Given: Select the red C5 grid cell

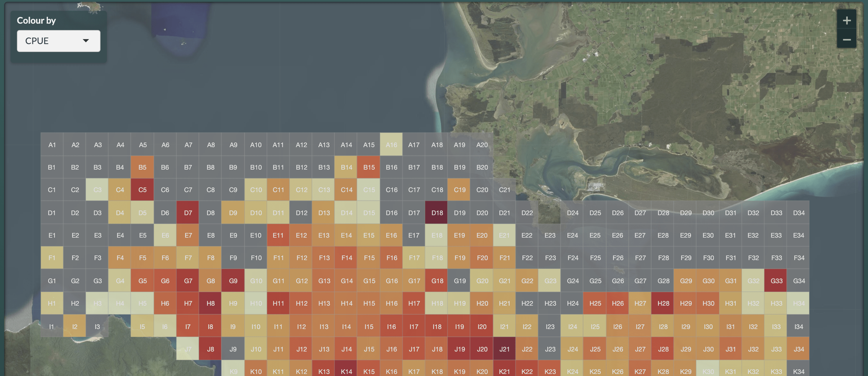Looking at the screenshot, I should point(142,190).
